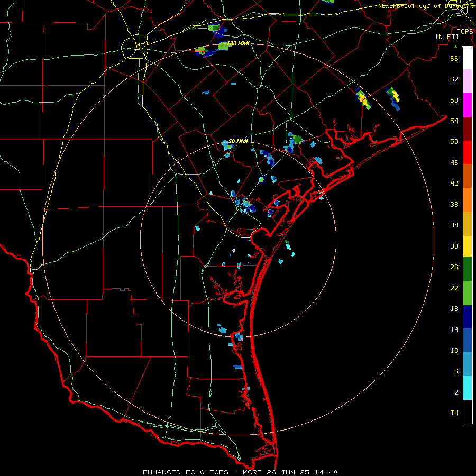Select the bright red legend swatch
Viewport: 476px width, 476px height.
[467, 152]
